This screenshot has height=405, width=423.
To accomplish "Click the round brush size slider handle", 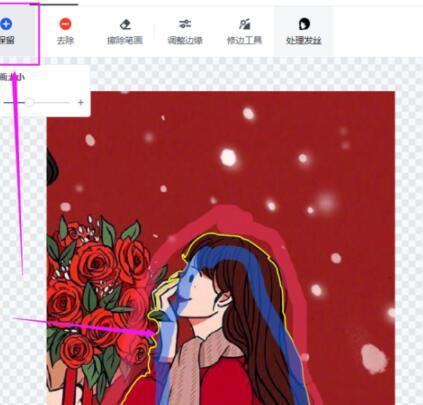I will tap(29, 102).
